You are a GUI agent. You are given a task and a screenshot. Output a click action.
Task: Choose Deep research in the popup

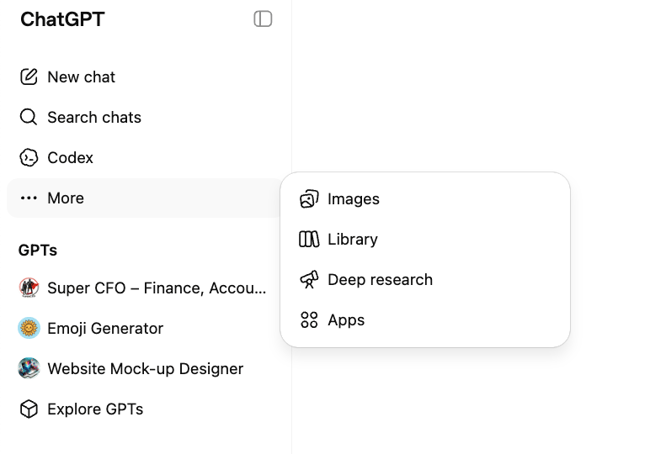click(425, 279)
